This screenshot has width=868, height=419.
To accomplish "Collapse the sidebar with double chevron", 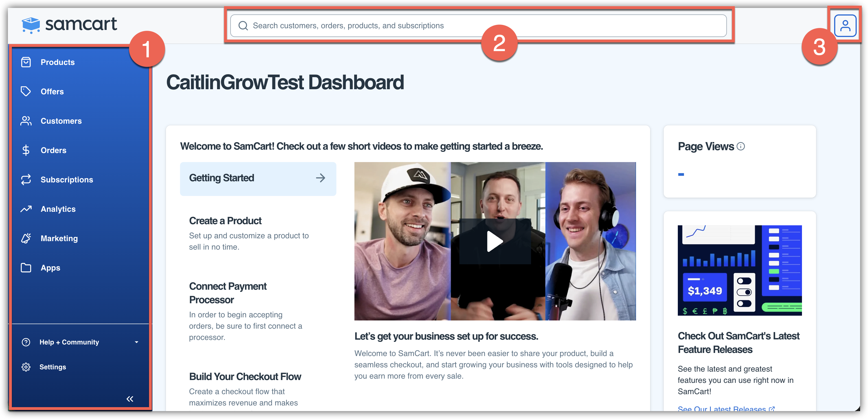I will point(130,399).
